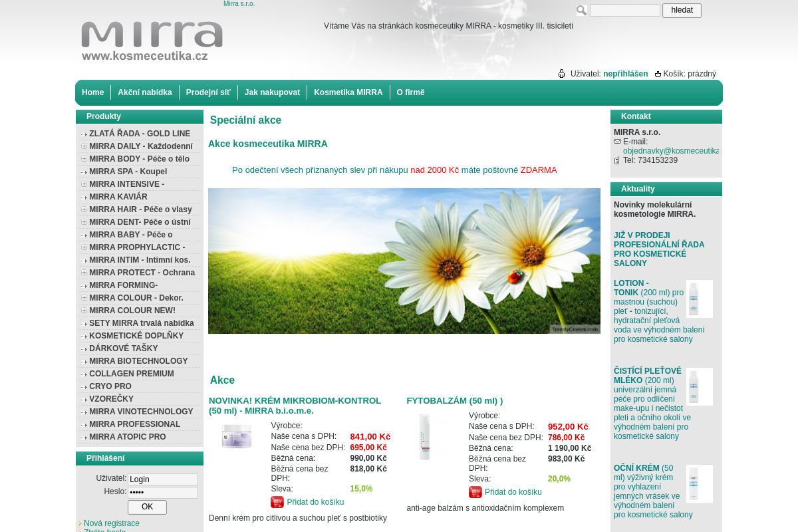Expand the MIRRA BODY category
Screen dimensions: 798x532
[x=84, y=159]
